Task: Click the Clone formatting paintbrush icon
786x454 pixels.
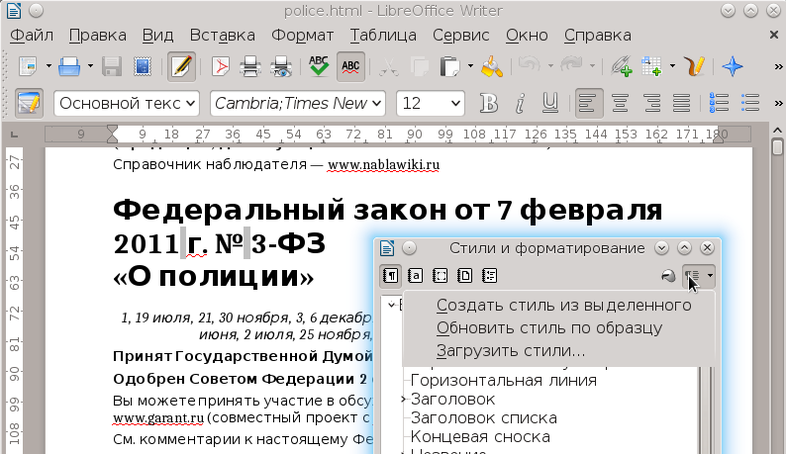Action: coord(492,66)
